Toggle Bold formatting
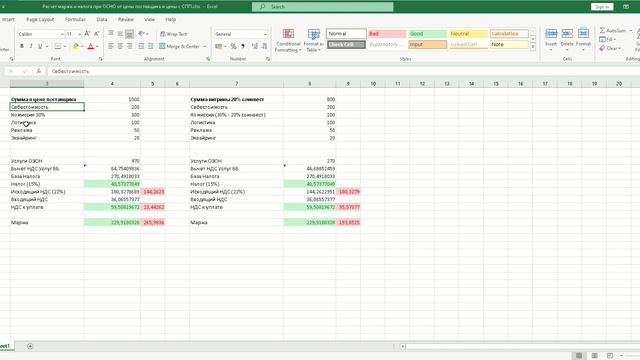The width and height of the screenshot is (640, 360). click(22, 46)
